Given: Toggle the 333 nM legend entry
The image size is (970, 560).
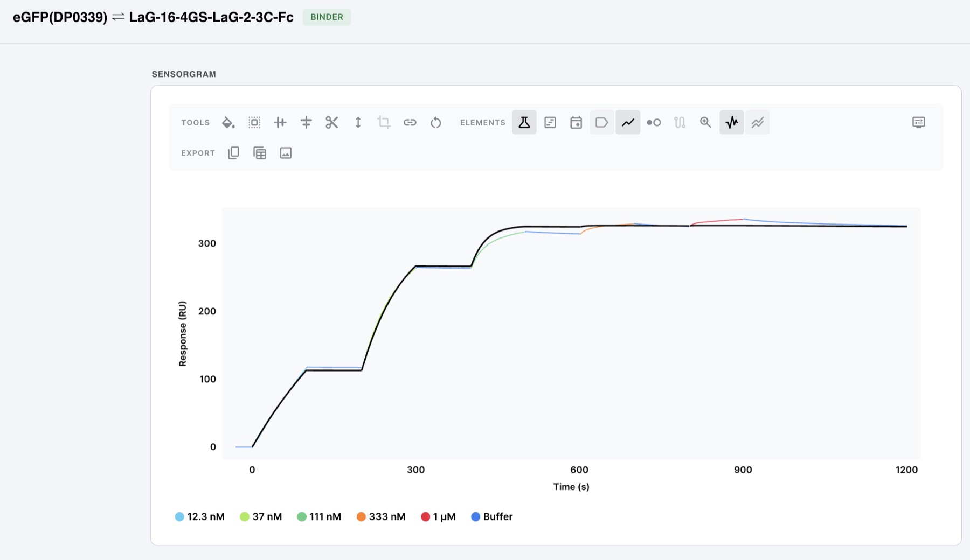Looking at the screenshot, I should tap(380, 517).
